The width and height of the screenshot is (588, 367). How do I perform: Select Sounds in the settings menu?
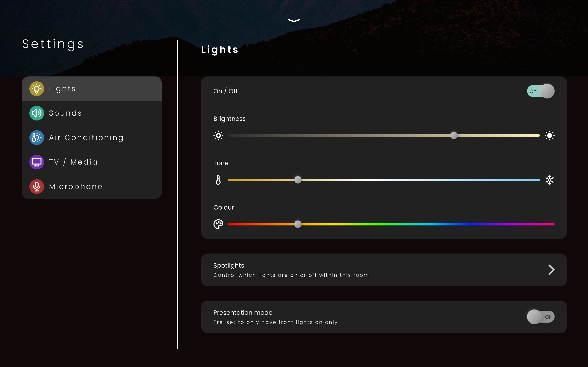(x=66, y=113)
